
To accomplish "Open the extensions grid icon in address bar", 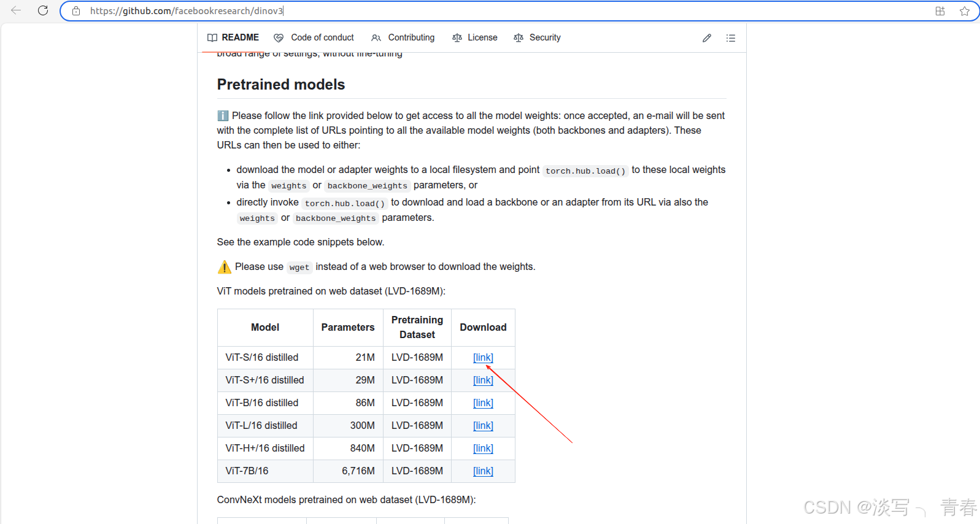I will click(x=939, y=11).
